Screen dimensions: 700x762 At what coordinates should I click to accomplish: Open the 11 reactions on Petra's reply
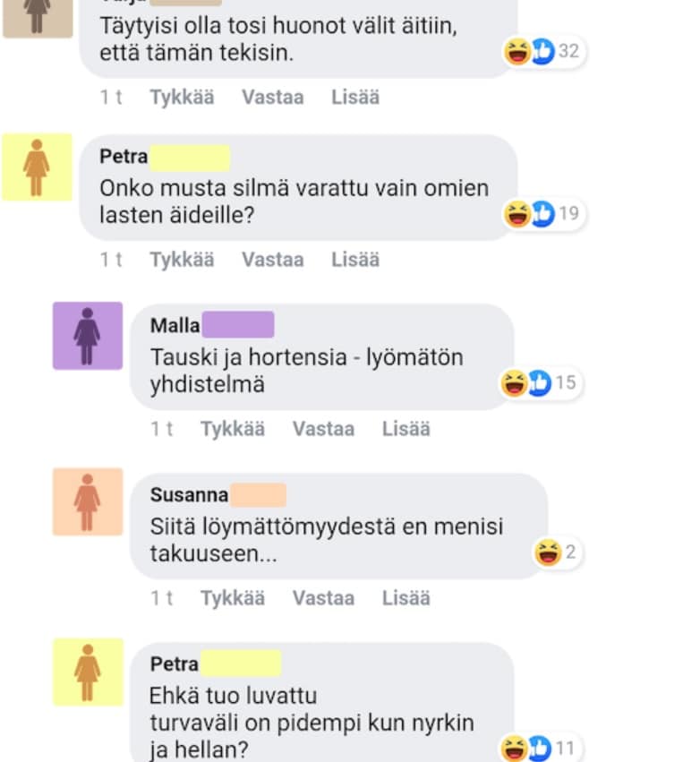coord(540,749)
